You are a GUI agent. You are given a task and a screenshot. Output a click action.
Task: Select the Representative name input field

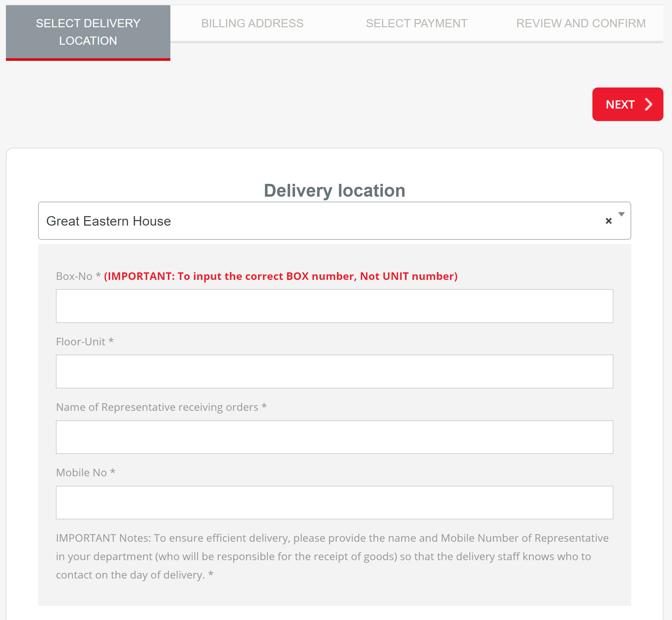coord(334,437)
